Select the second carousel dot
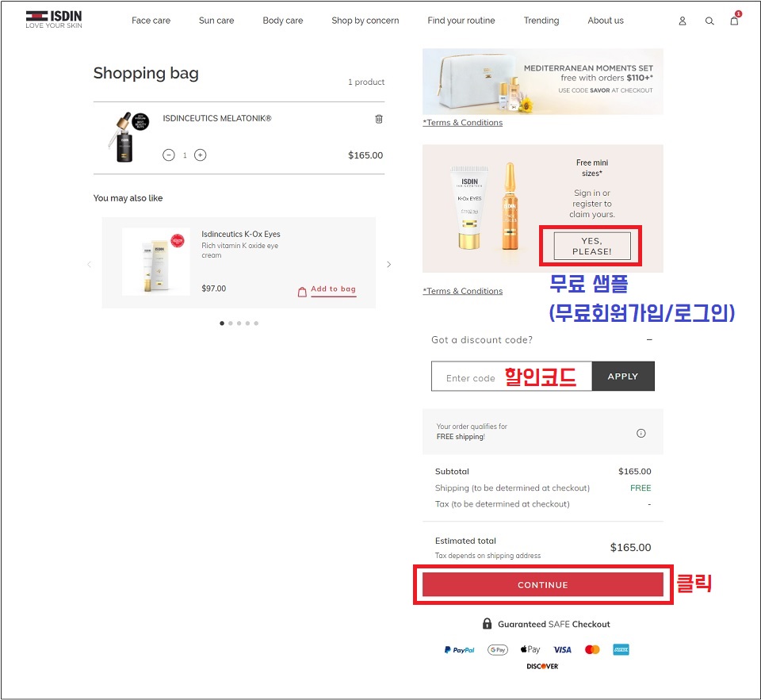 click(231, 323)
